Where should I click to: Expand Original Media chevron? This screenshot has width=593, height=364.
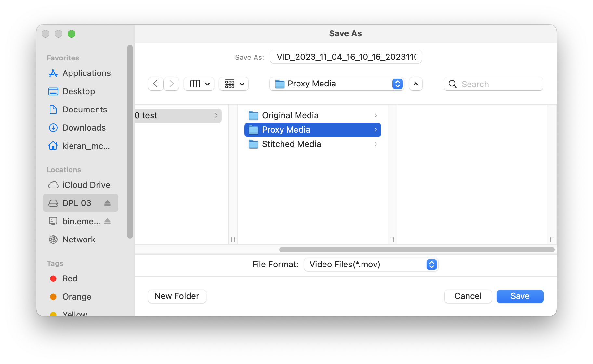376,115
